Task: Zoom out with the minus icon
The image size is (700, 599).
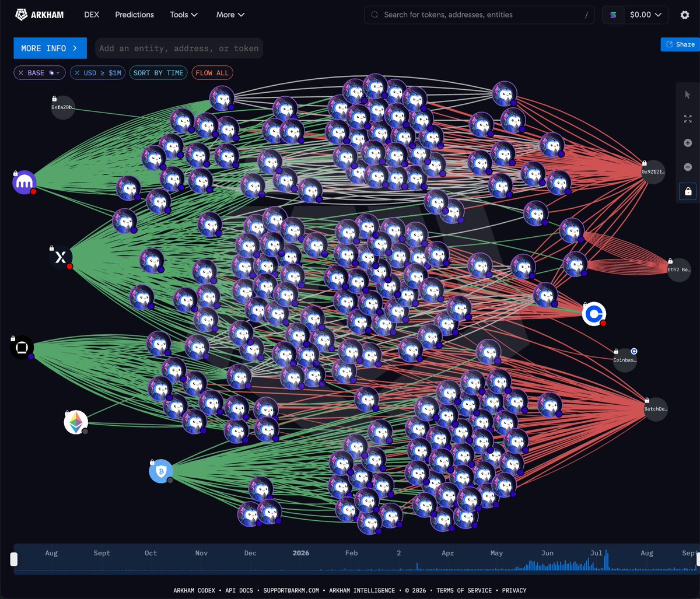Action: (688, 167)
